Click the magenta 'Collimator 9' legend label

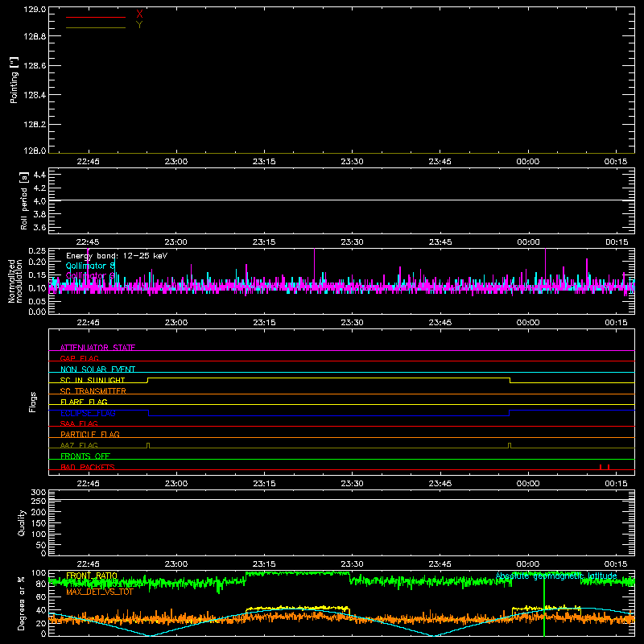[90, 275]
